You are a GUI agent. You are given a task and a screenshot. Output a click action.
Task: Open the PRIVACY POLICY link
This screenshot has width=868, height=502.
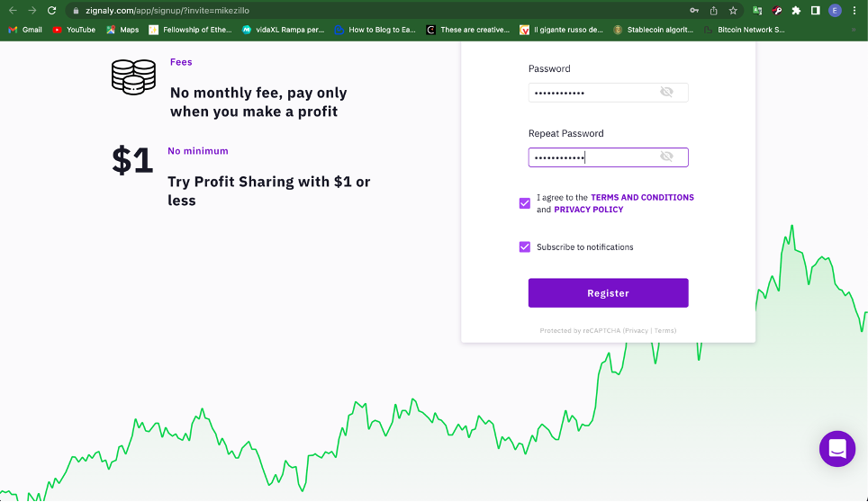point(589,210)
